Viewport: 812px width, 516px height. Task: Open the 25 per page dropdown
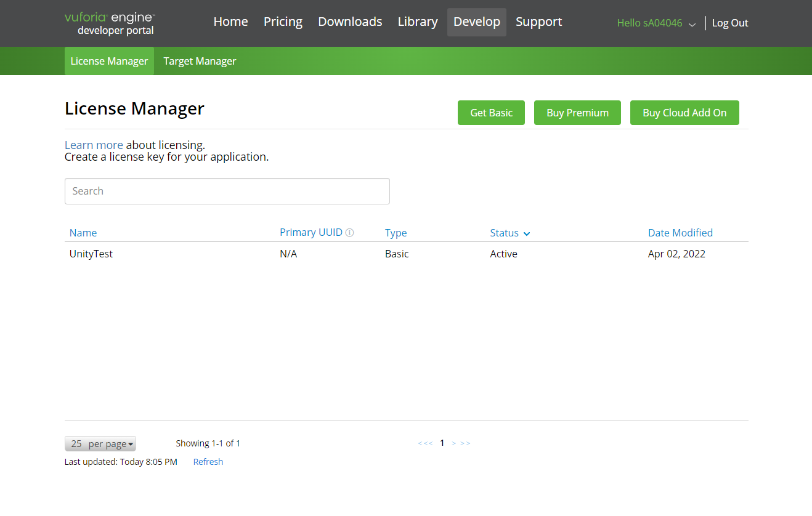[x=100, y=444]
